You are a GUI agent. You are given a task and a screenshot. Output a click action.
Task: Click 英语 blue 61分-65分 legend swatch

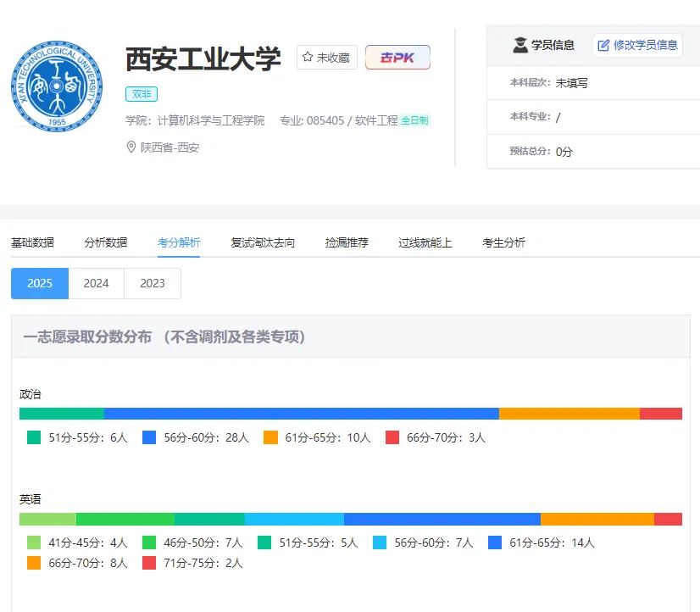point(495,542)
